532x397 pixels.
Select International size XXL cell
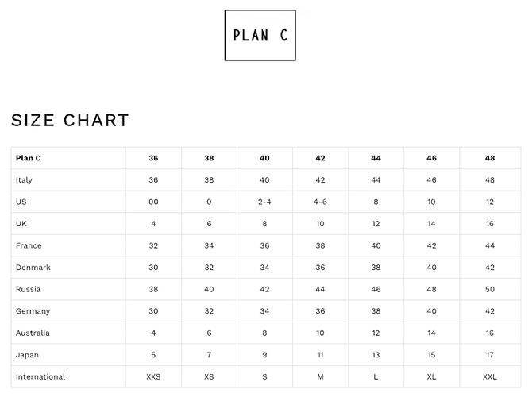pyautogui.click(x=490, y=376)
